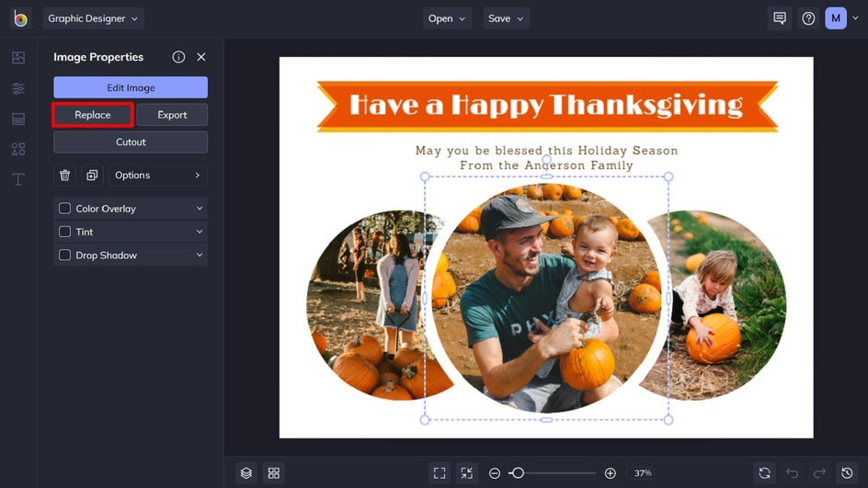Viewport: 868px width, 488px height.
Task: Expand the Options submenu
Action: [158, 176]
